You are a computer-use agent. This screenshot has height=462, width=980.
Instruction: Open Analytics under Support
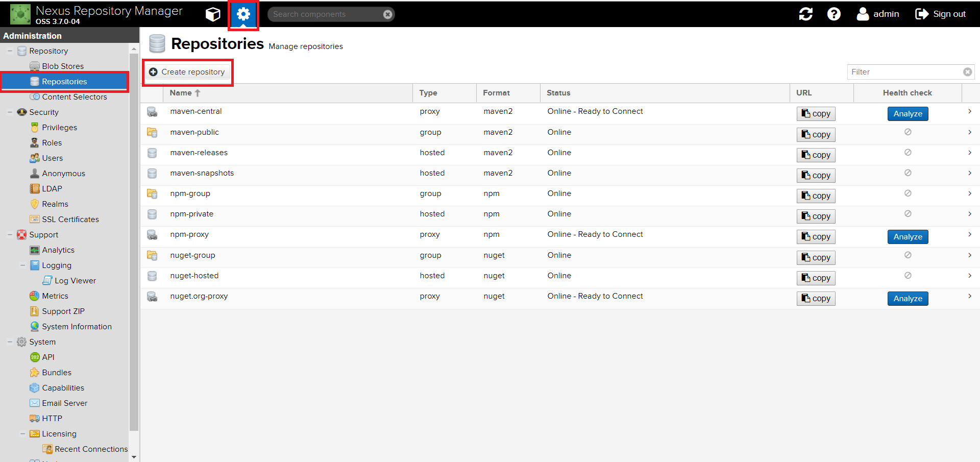click(x=58, y=250)
